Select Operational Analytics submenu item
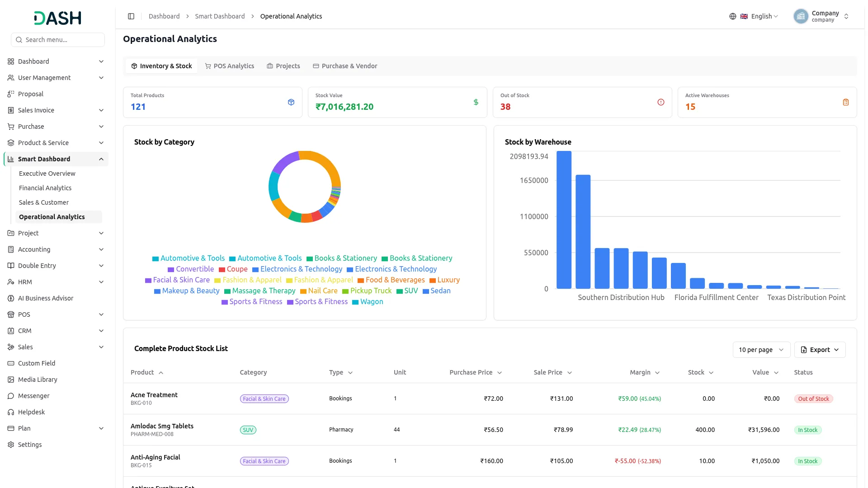This screenshot has height=488, width=868. (59, 217)
